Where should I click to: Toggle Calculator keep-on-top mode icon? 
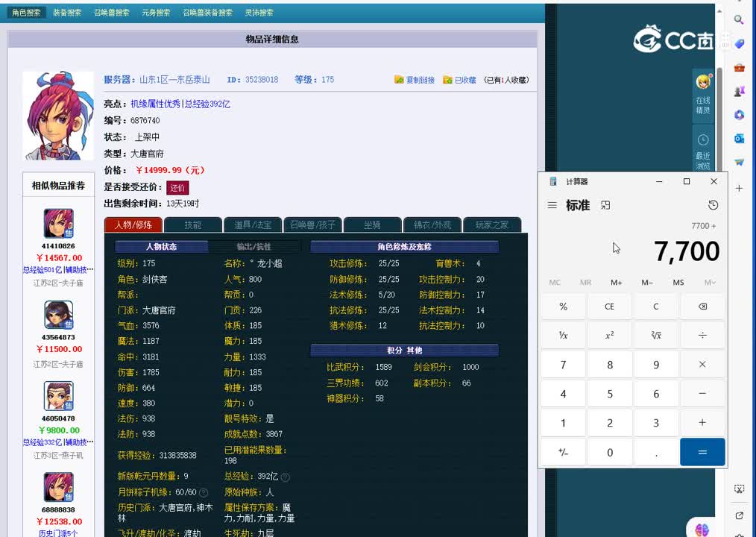click(605, 205)
